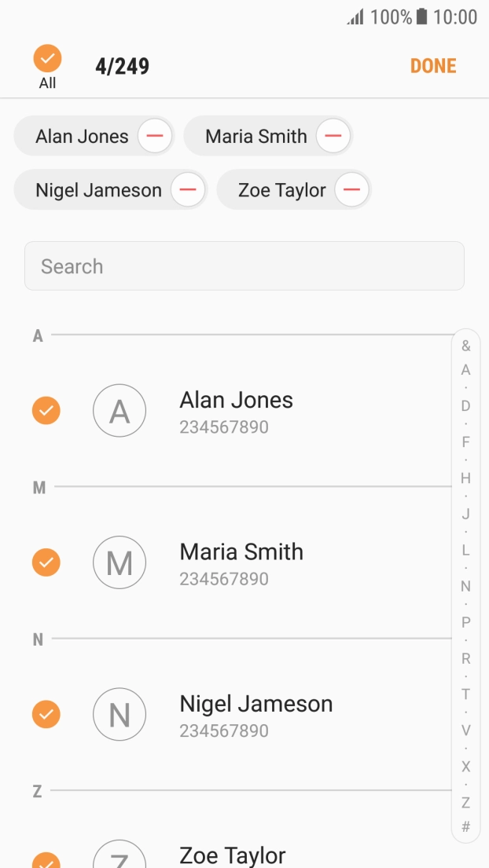Image resolution: width=489 pixels, height=868 pixels.
Task: Remove Maria Smith chip with minus icon
Action: pos(333,137)
